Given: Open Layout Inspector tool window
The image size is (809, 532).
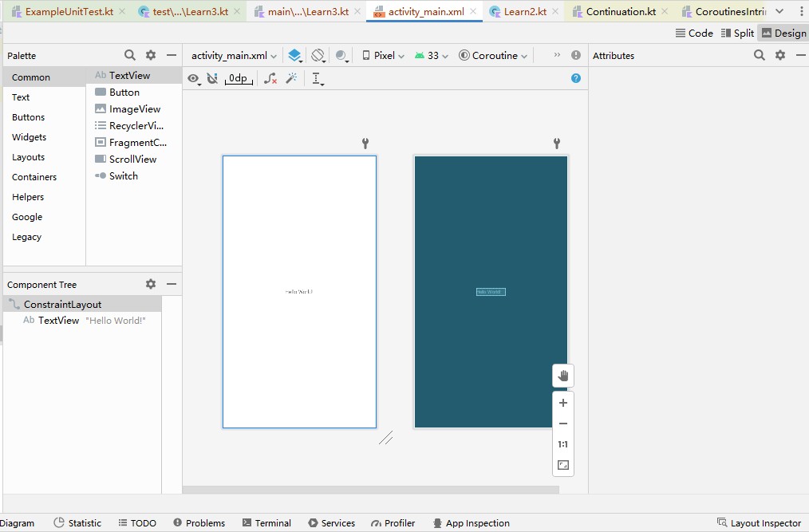Looking at the screenshot, I should [759, 522].
